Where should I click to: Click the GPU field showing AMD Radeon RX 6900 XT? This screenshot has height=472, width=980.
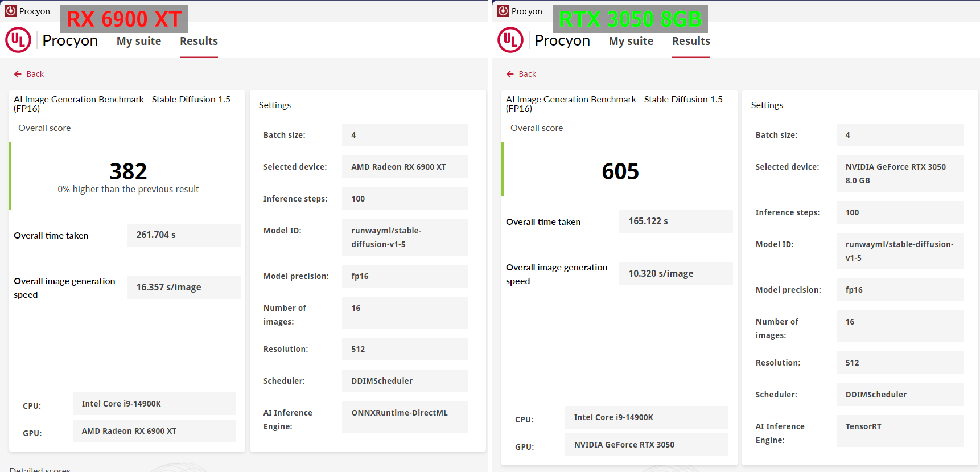tap(154, 431)
